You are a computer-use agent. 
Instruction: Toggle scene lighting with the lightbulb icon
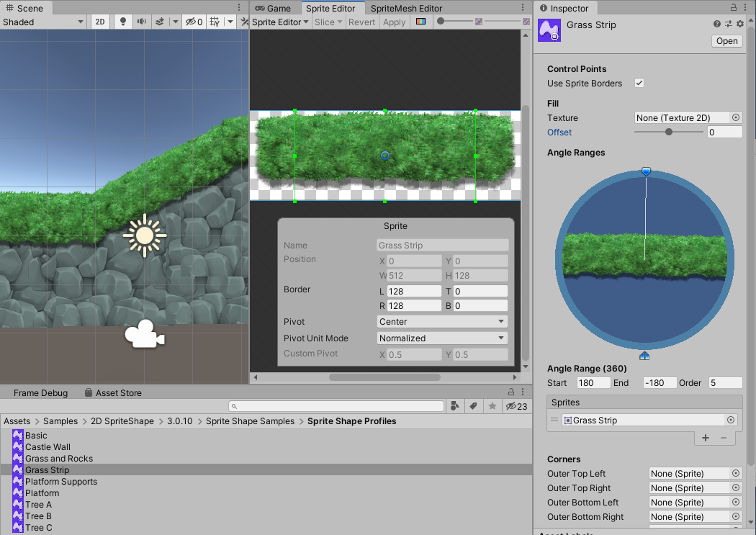tap(123, 22)
